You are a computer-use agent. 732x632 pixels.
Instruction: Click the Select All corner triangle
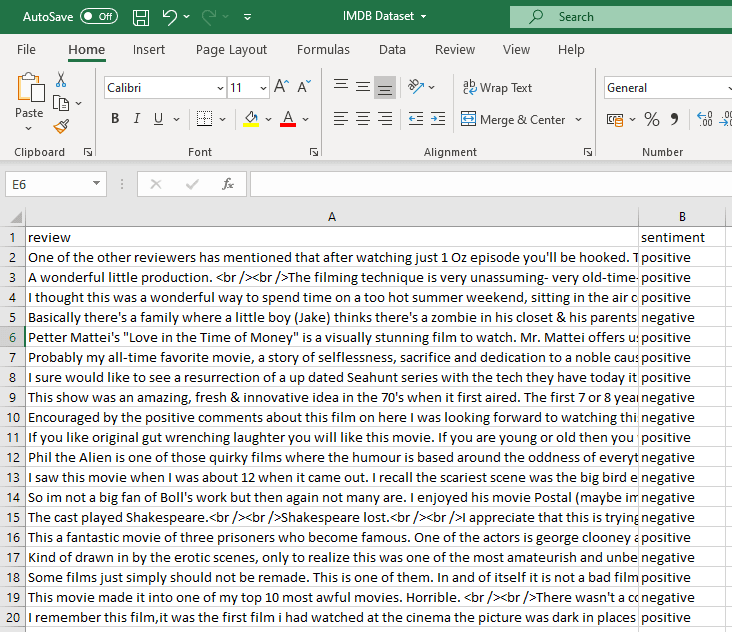click(15, 217)
